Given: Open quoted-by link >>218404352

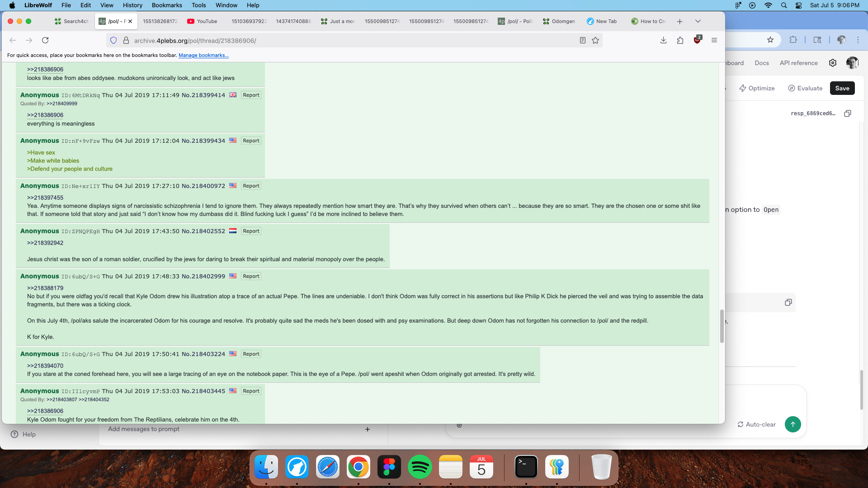Looking at the screenshot, I should click(94, 399).
